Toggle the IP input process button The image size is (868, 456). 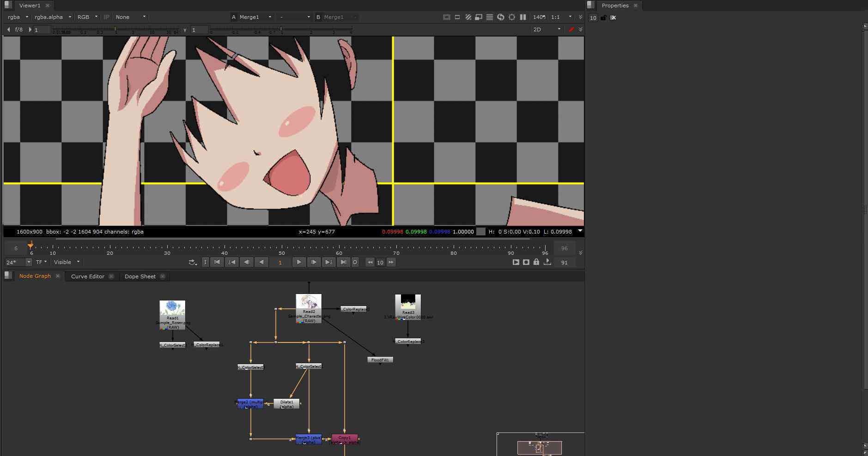click(107, 17)
